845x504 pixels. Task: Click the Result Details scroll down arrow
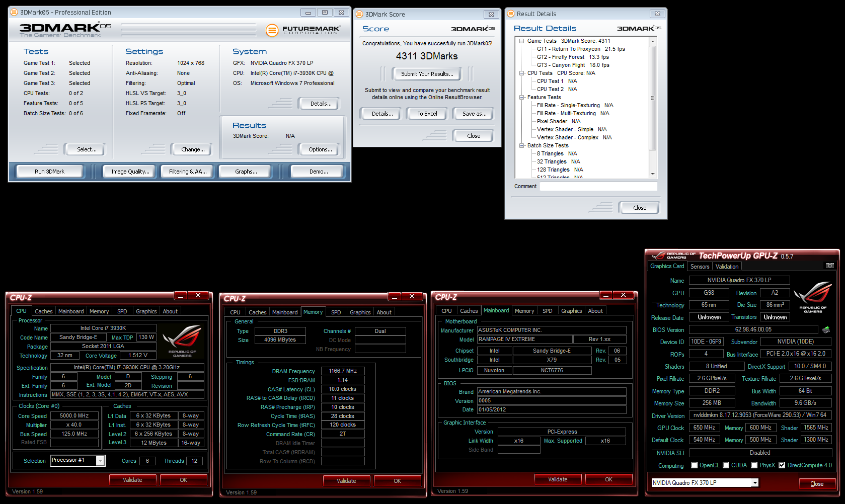click(653, 174)
